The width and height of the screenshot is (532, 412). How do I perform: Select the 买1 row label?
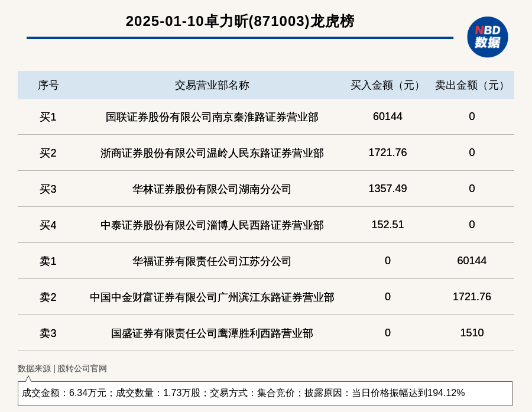tap(48, 117)
